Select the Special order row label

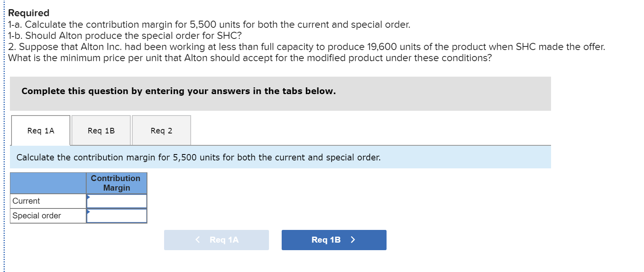click(x=37, y=216)
